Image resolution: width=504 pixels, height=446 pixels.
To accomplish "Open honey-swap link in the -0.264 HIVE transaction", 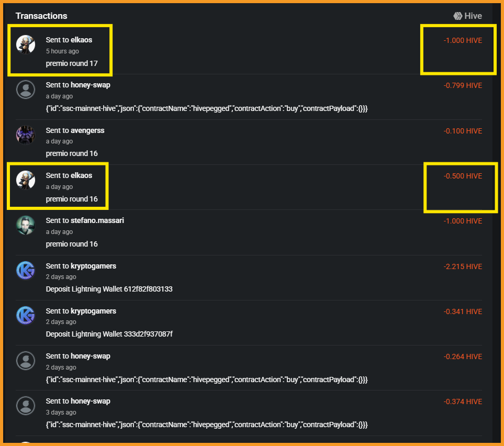I will pos(91,356).
